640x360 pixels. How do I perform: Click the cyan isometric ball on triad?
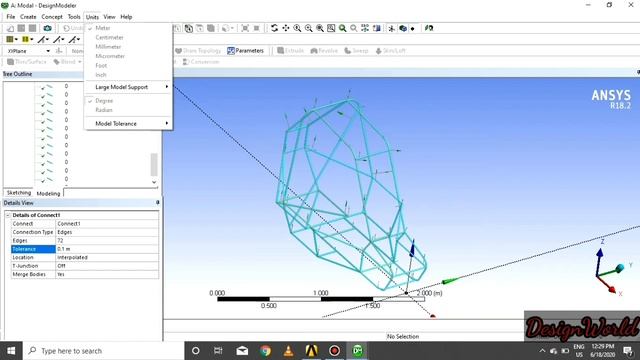point(620,268)
